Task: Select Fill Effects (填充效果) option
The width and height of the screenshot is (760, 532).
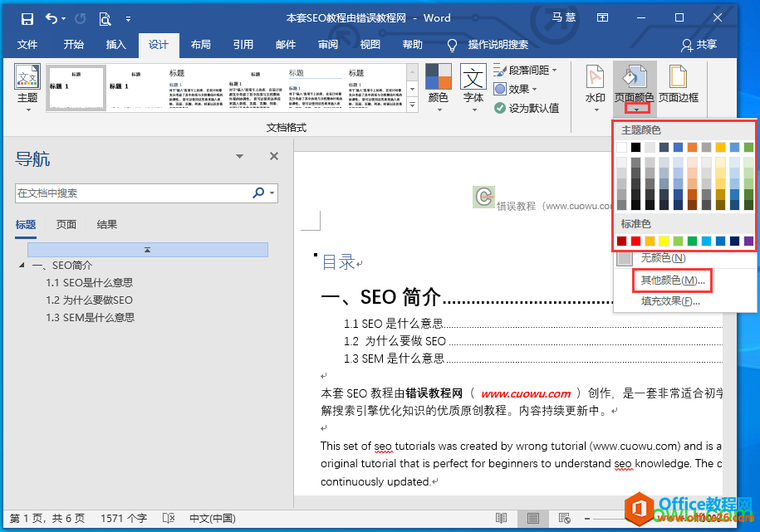Action: (x=670, y=301)
